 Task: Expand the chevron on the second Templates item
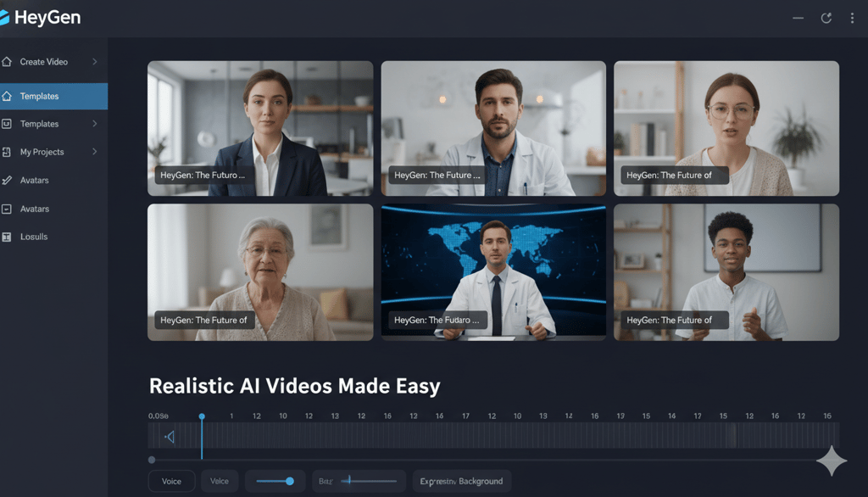95,124
